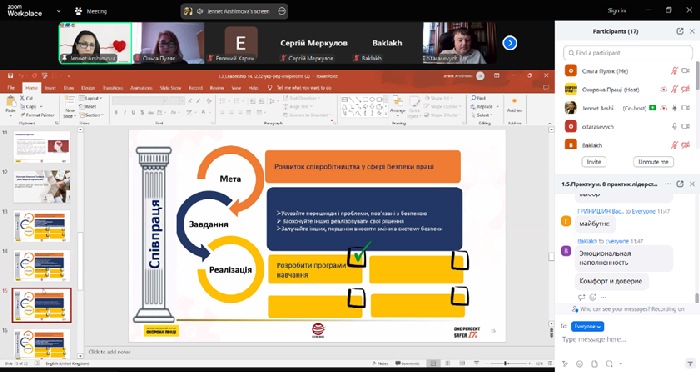Image resolution: width=700 pixels, height=372 pixels.
Task: Click the screenshot icon in chat toolbar
Action: pyautogui.click(x=609, y=364)
